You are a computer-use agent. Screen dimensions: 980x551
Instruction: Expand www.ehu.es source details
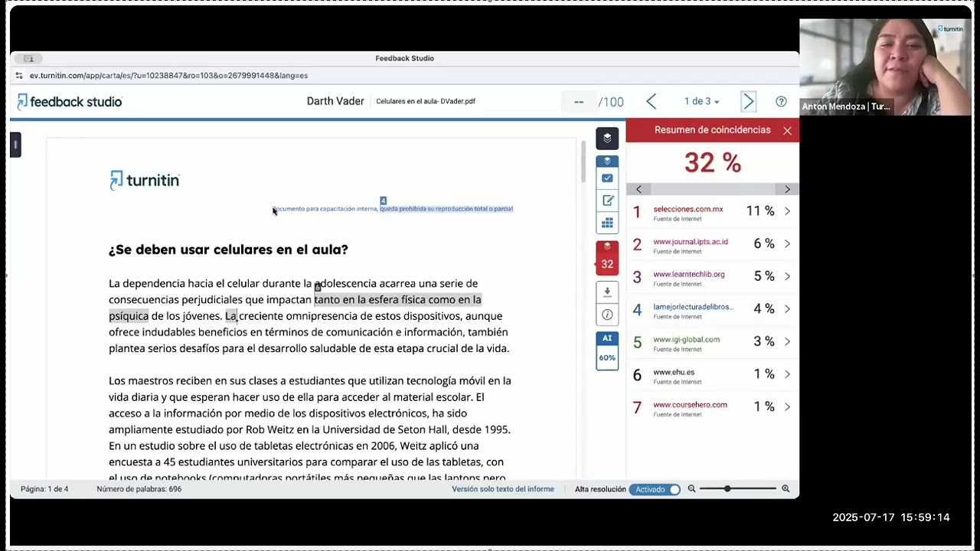787,374
